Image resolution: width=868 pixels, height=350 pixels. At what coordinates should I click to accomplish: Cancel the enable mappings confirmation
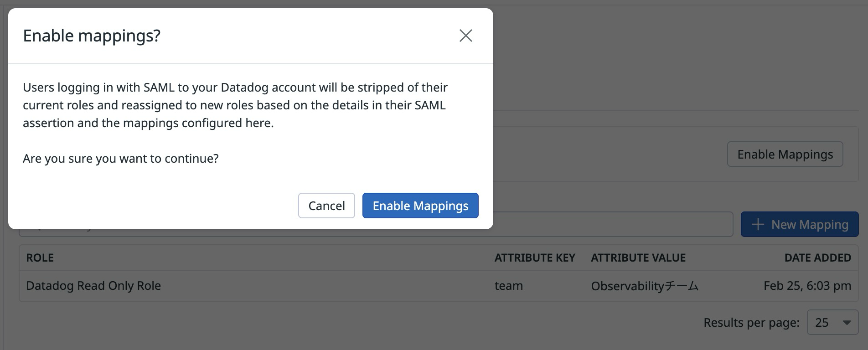tap(326, 206)
